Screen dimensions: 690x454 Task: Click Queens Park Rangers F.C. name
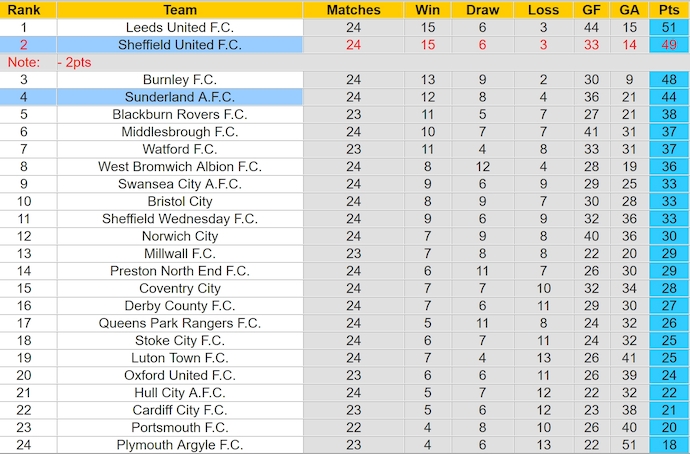(x=180, y=323)
